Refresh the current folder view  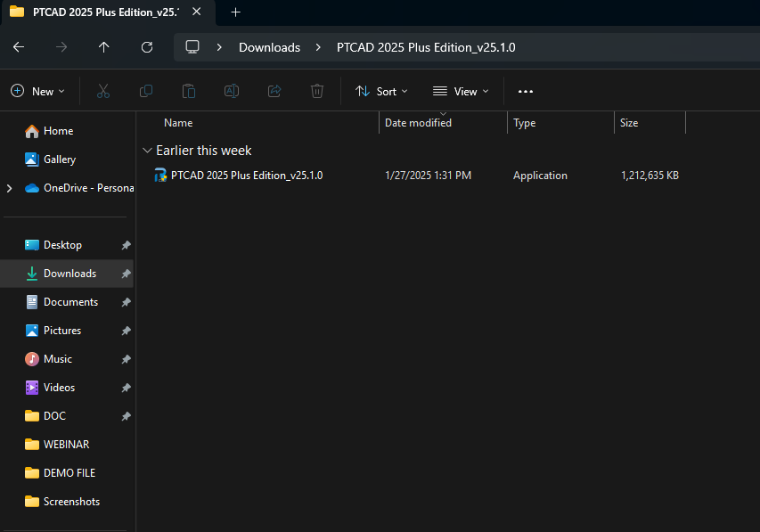point(147,47)
